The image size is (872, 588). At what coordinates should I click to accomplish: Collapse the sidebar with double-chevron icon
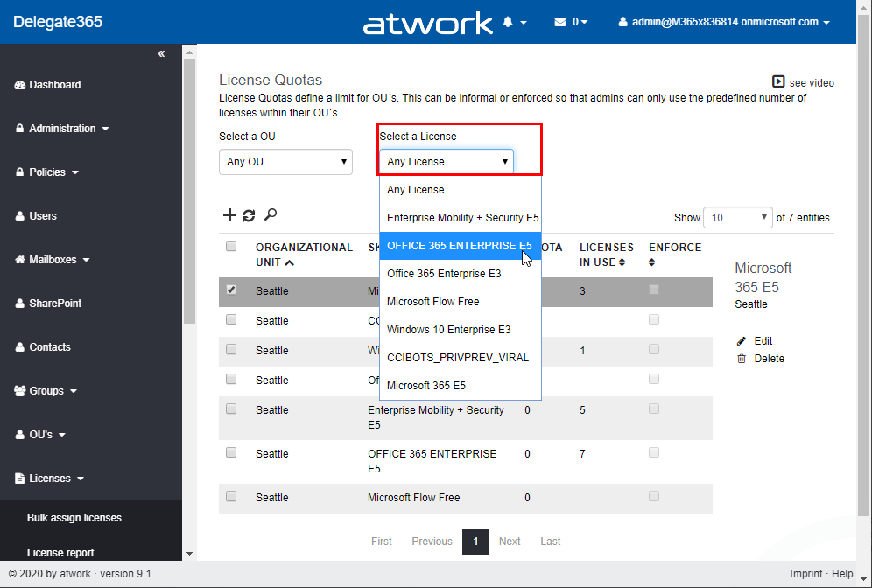pos(161,54)
